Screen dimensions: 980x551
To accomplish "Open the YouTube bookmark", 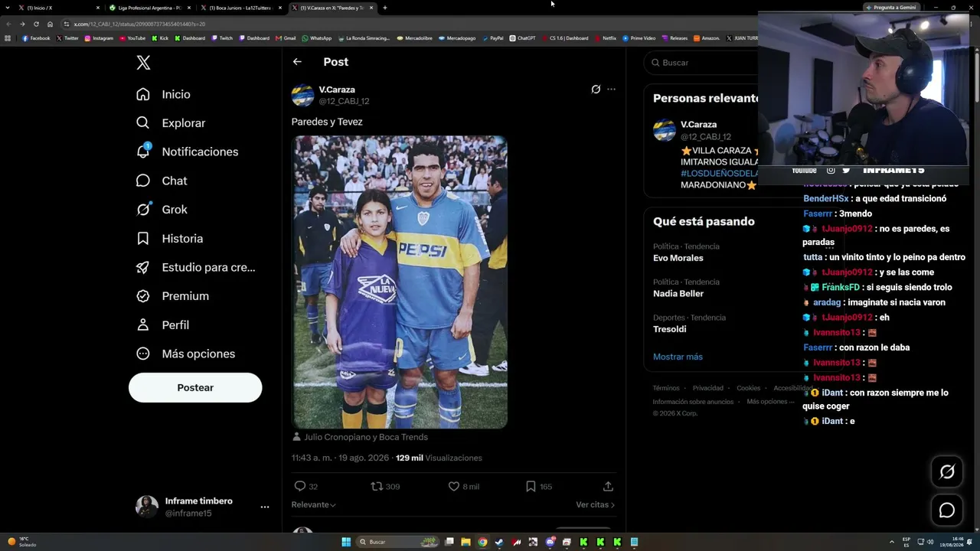I will coord(132,38).
